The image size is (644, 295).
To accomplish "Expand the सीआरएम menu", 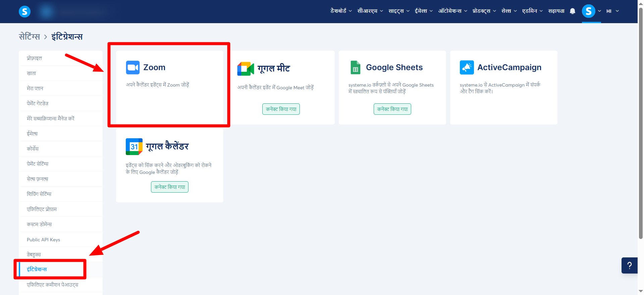I will [370, 11].
